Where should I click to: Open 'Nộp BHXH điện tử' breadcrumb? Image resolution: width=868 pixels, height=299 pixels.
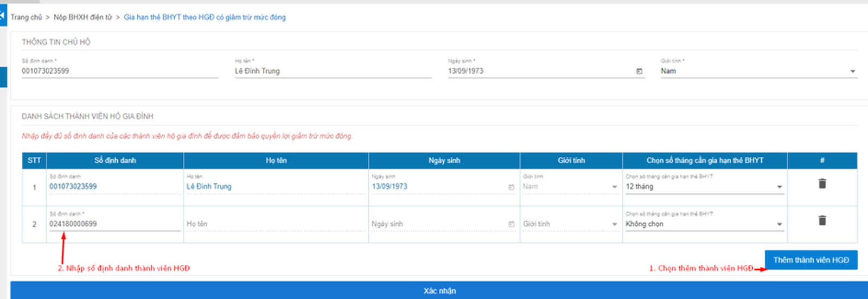82,17
